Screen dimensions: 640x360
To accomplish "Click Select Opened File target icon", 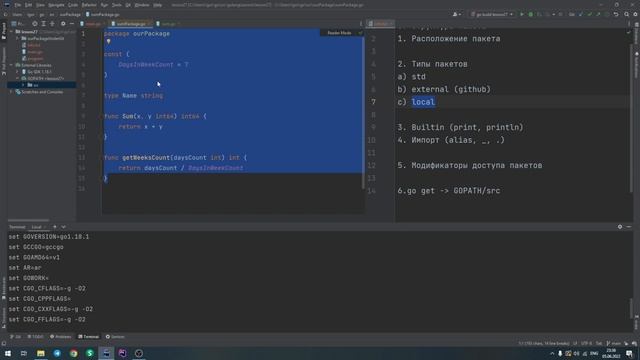I will click(x=35, y=24).
